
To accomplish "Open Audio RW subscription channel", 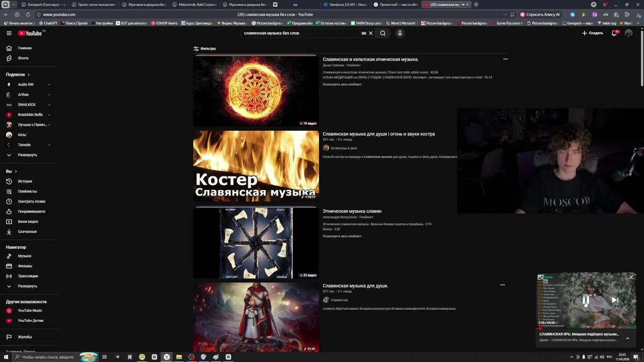I will (x=26, y=84).
